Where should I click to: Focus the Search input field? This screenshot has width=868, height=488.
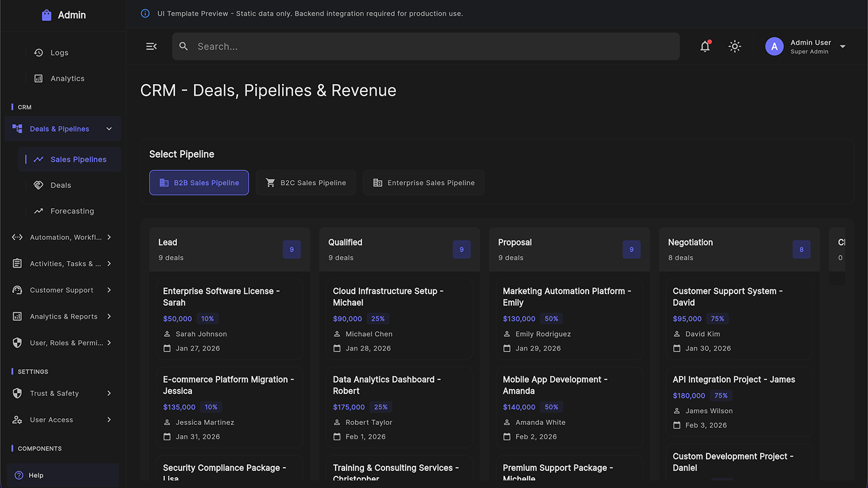[x=426, y=46]
